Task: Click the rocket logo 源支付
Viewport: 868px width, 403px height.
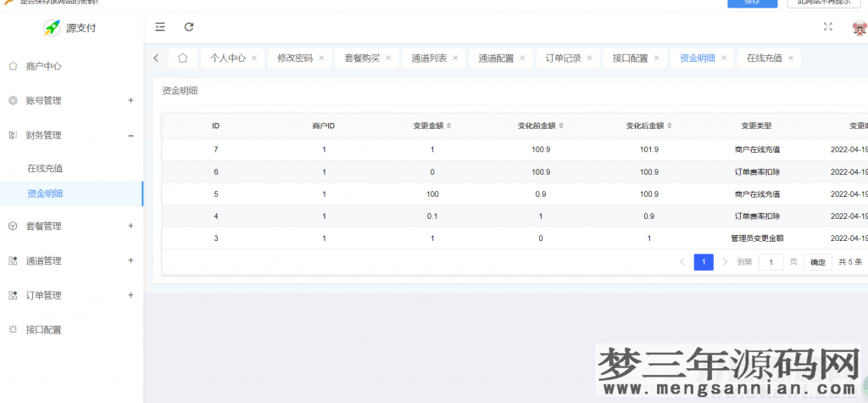Action: pos(70,28)
